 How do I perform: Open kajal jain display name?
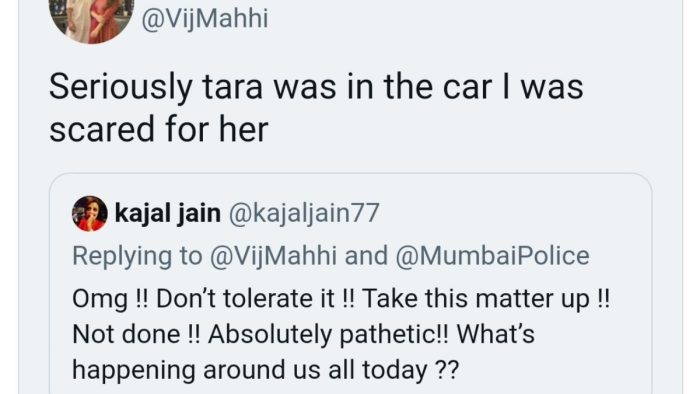pyautogui.click(x=167, y=213)
